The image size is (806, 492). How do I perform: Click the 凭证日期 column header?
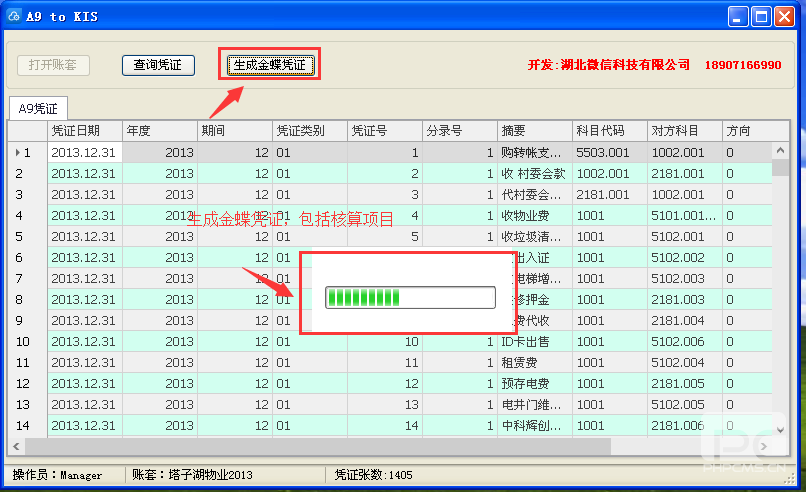[84, 131]
